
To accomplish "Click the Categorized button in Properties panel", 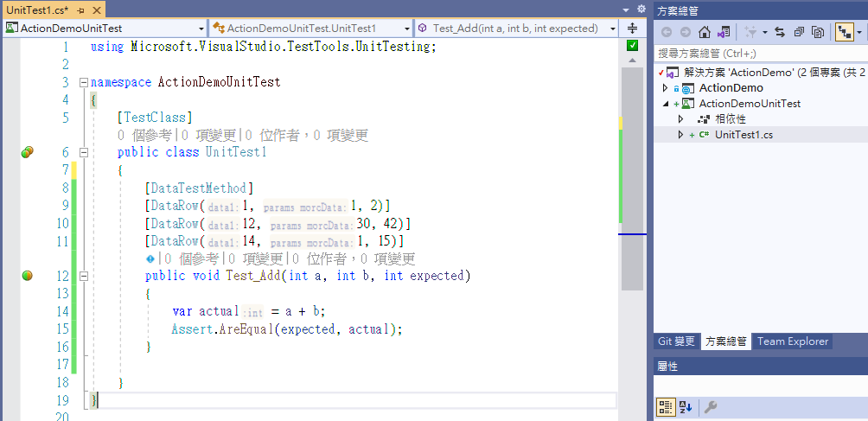I will click(666, 408).
